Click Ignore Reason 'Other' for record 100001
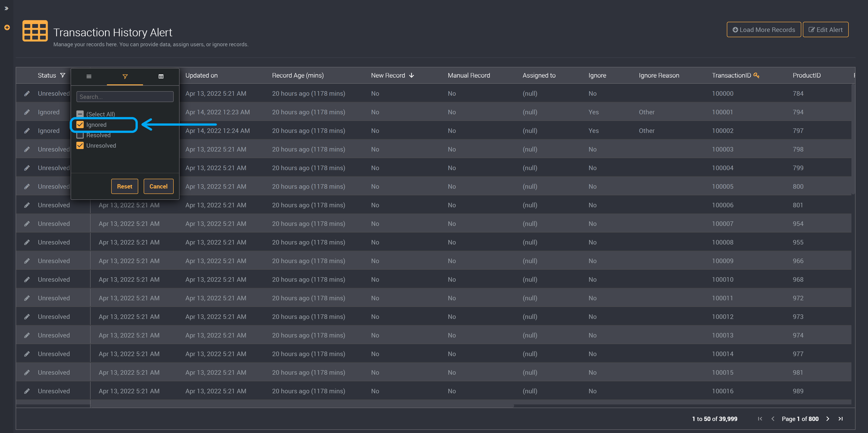Image resolution: width=868 pixels, height=433 pixels. tap(647, 112)
